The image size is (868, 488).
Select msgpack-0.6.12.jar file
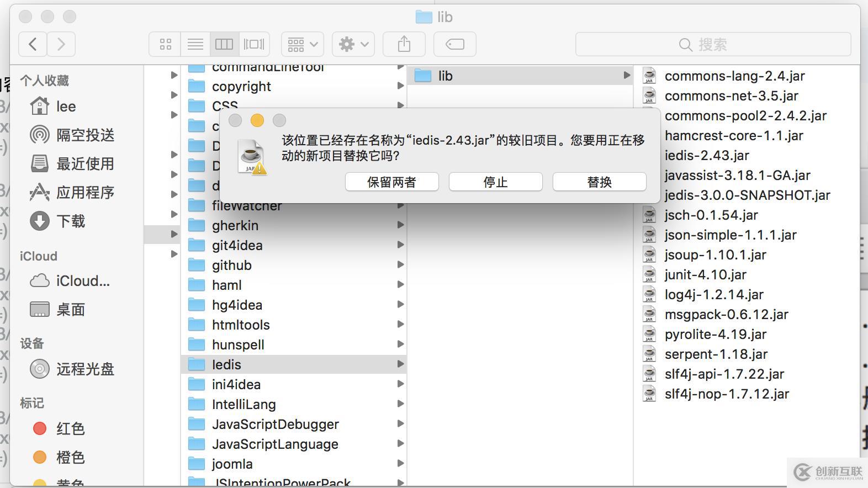(x=727, y=314)
